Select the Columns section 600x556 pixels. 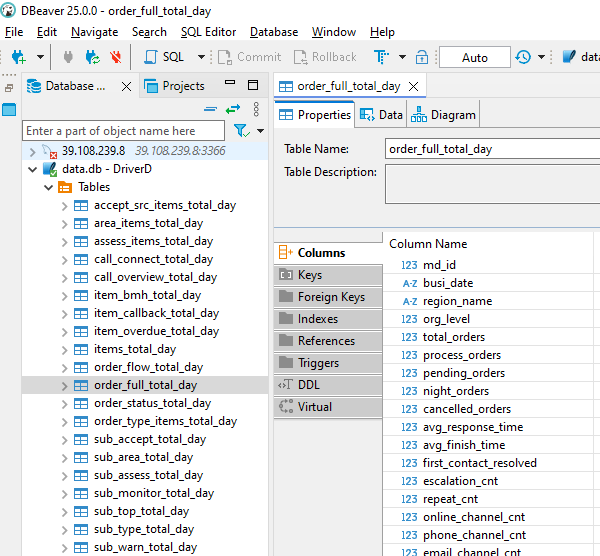pos(328,253)
